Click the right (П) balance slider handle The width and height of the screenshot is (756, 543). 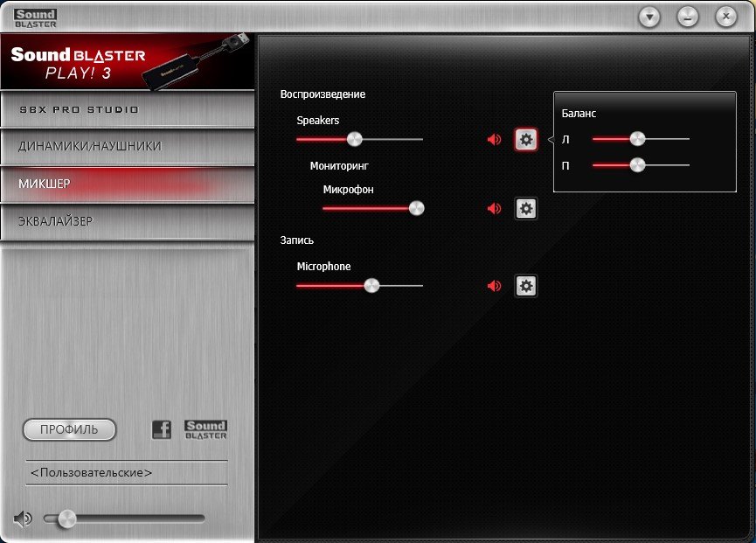coord(637,165)
